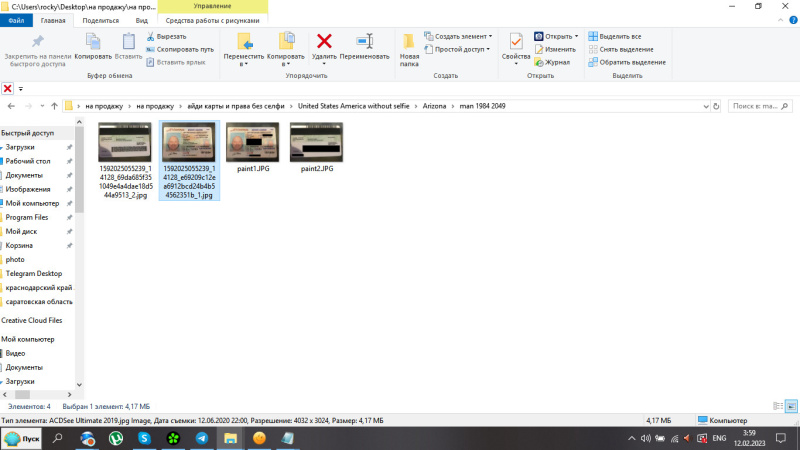Switch to large icons view in status bar
The height and width of the screenshot is (450, 800).
coord(791,406)
